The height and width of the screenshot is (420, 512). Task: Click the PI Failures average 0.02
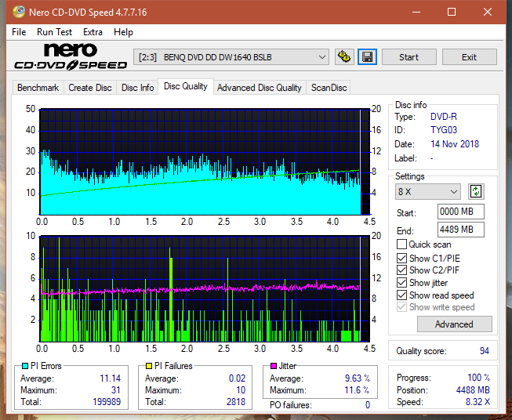click(x=237, y=378)
